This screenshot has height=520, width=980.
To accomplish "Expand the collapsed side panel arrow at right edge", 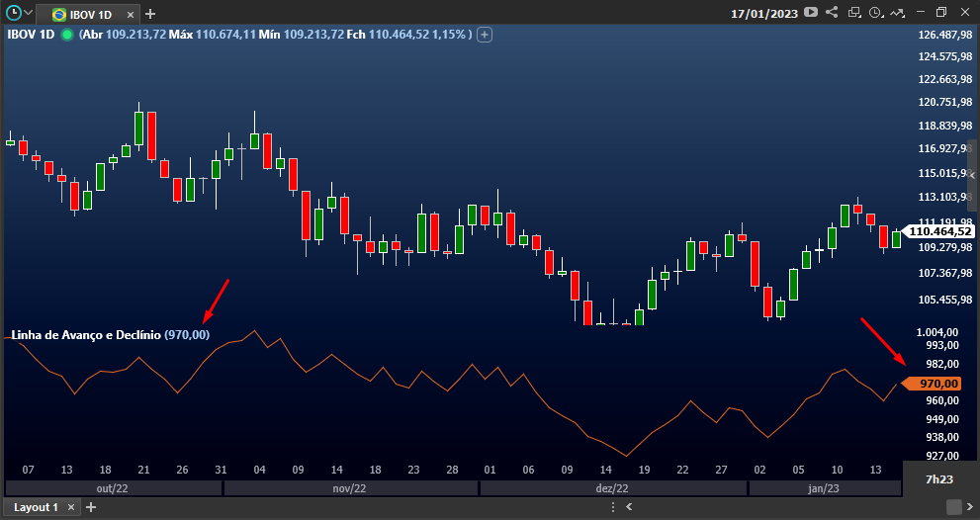I will 972,176.
